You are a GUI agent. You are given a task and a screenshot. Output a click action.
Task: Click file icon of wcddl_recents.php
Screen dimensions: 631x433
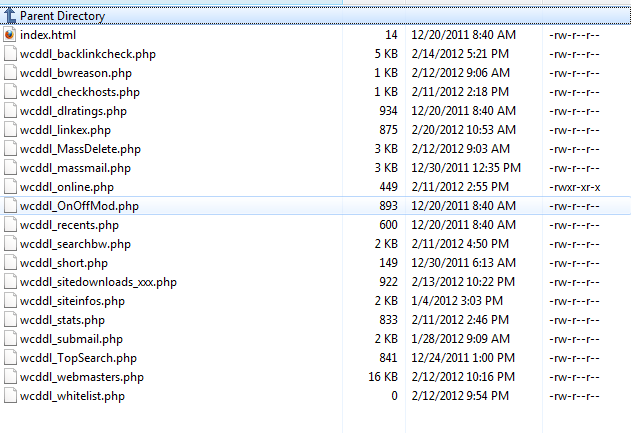coord(10,225)
